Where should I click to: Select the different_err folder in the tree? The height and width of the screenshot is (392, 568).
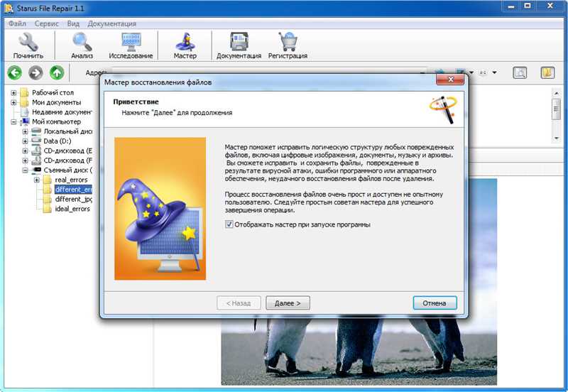(x=73, y=189)
